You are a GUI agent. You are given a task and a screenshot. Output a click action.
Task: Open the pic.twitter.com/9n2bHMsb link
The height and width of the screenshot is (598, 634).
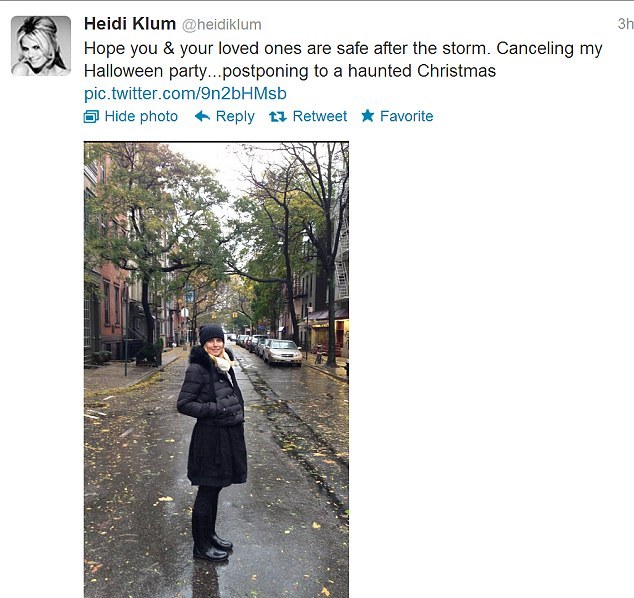pyautogui.click(x=185, y=93)
